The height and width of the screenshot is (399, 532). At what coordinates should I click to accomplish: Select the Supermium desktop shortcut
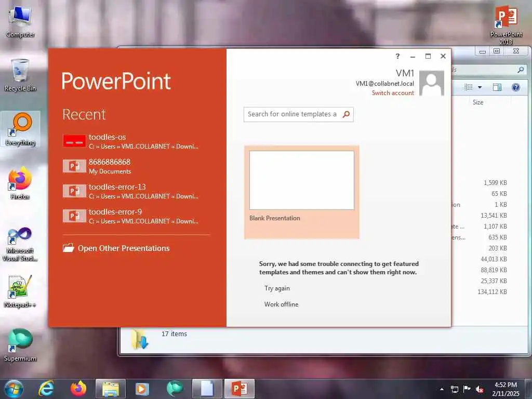click(x=20, y=345)
